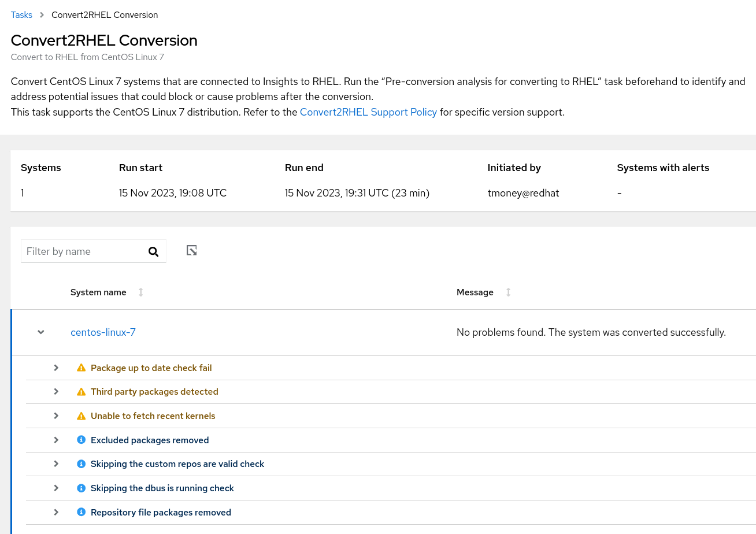This screenshot has width=756, height=534.
Task: Expand Skipping the custom repos are valid check
Action: click(x=56, y=464)
